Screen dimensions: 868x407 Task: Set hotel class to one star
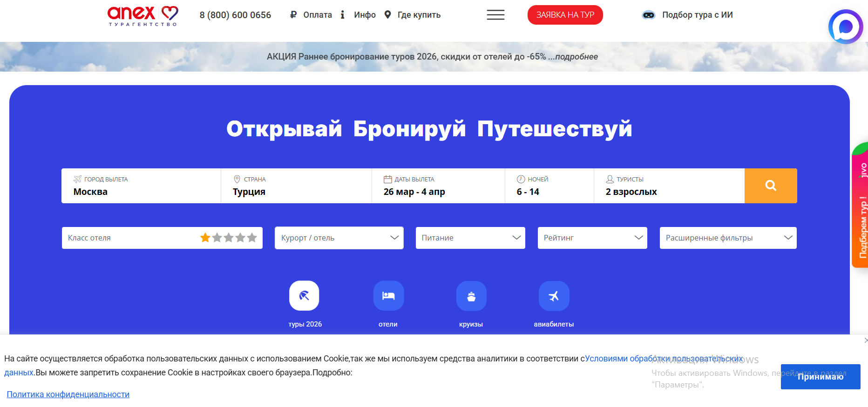205,238
